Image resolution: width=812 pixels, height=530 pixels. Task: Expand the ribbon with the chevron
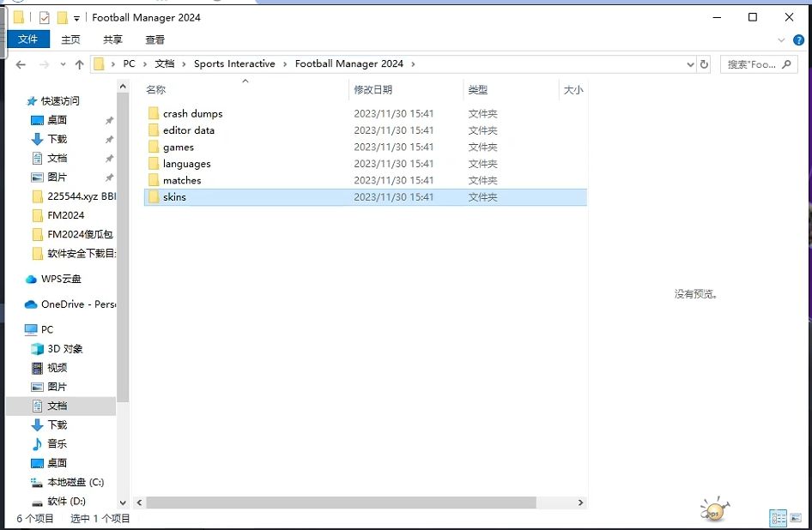[x=781, y=39]
